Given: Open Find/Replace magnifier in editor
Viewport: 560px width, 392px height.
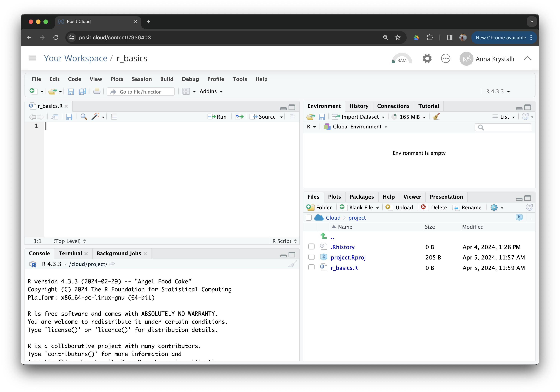Looking at the screenshot, I should click(84, 117).
